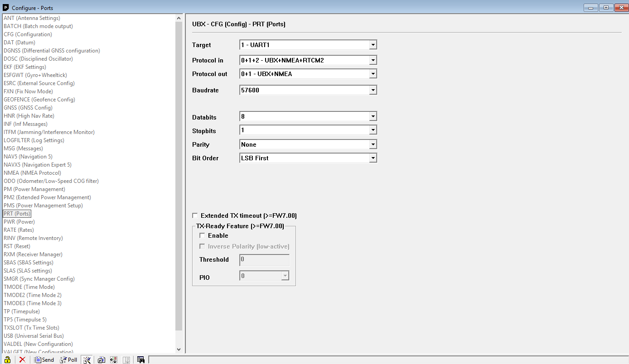The width and height of the screenshot is (629, 364).
Task: Select TP5 (Timepulse 5) entry
Action: click(x=25, y=320)
